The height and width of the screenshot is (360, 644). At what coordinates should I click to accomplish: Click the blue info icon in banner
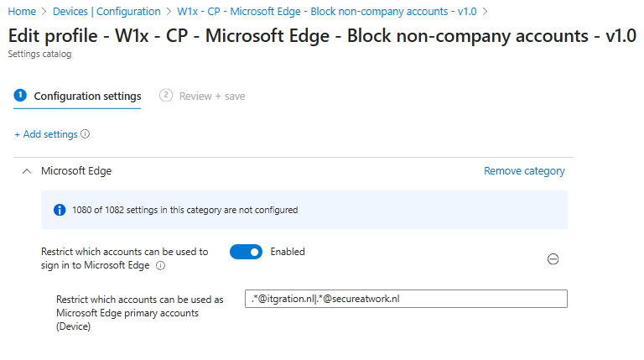60,210
